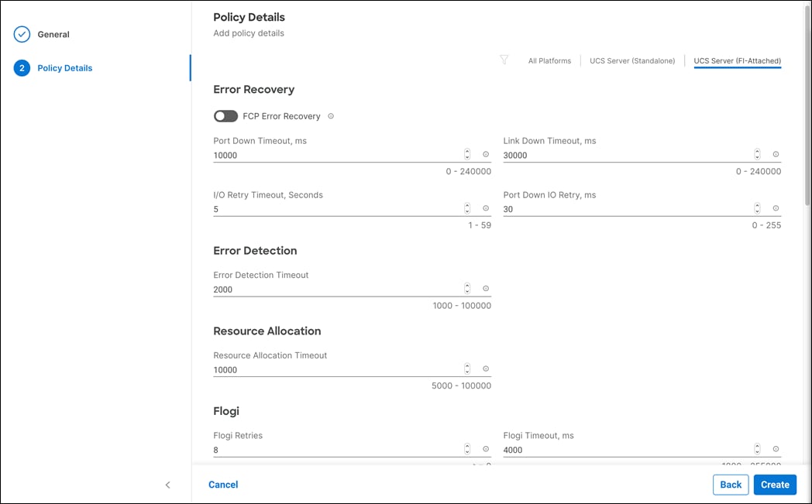
Task: Click the Cancel link
Action: (223, 484)
